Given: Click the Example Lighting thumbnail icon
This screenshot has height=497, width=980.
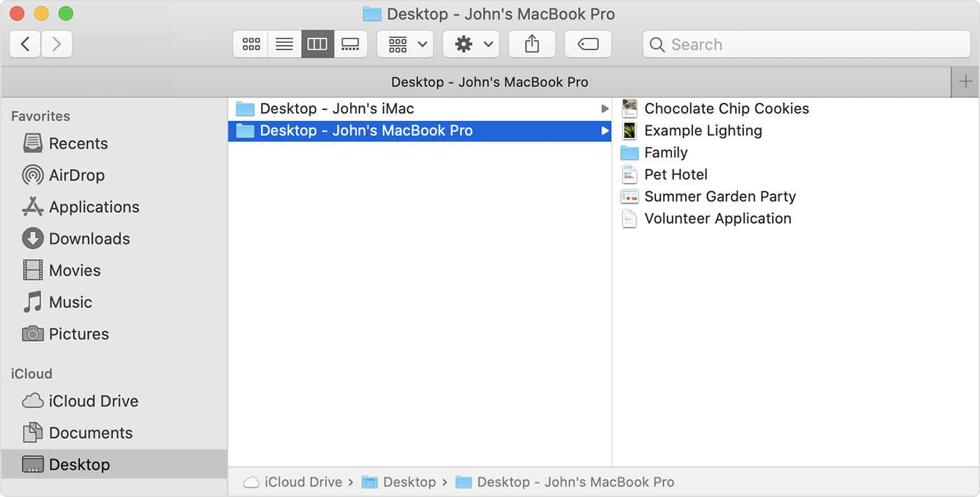Looking at the screenshot, I should coord(629,130).
